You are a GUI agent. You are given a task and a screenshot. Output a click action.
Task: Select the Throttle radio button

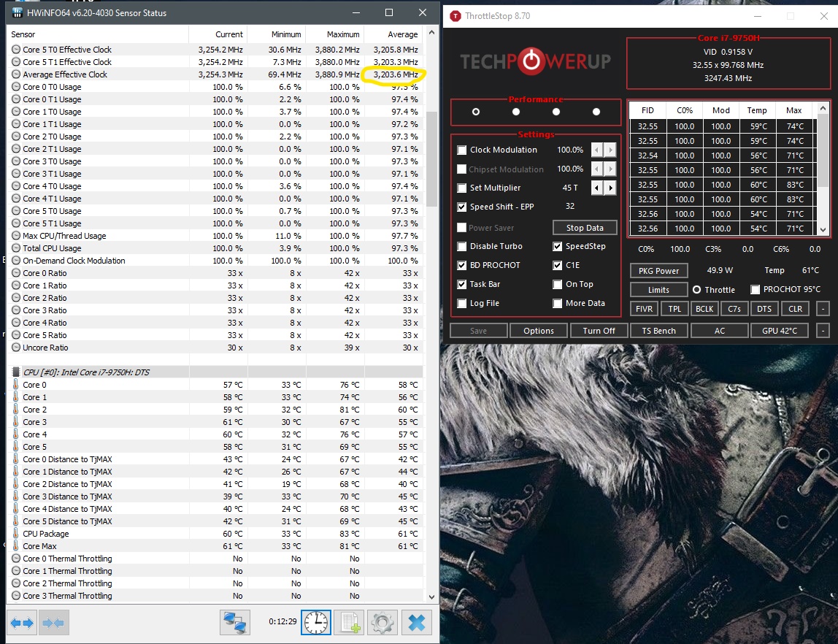pyautogui.click(x=697, y=290)
